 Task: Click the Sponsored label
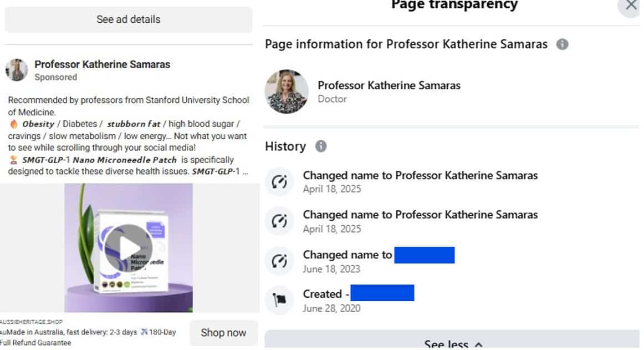pyautogui.click(x=56, y=77)
